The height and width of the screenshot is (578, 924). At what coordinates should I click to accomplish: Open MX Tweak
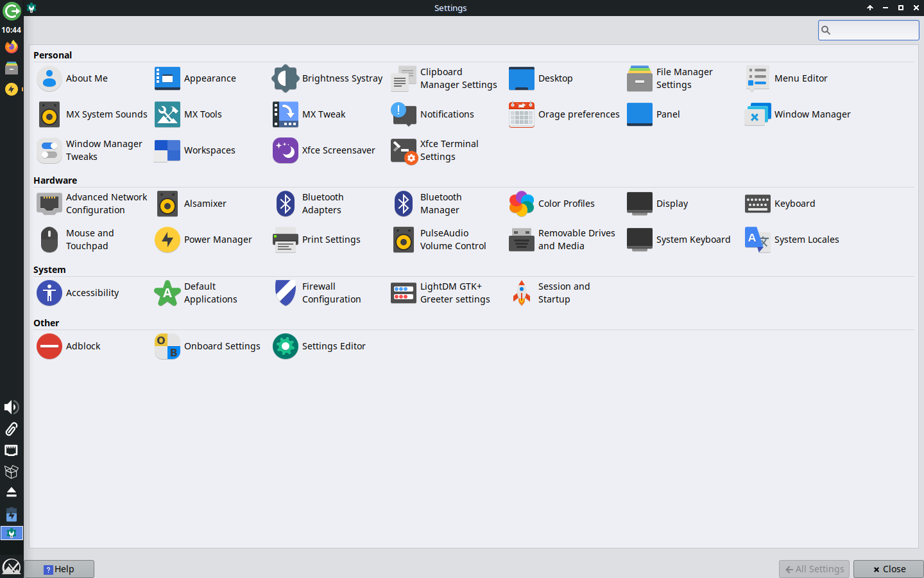[x=309, y=114]
